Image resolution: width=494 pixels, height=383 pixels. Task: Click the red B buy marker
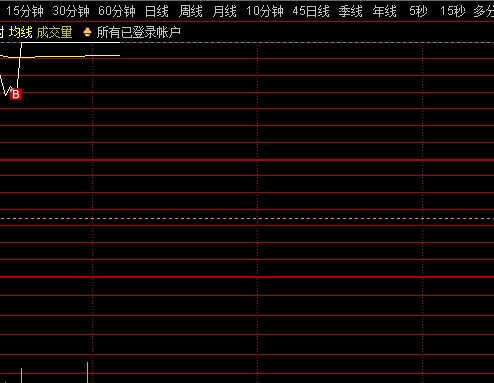[x=16, y=95]
